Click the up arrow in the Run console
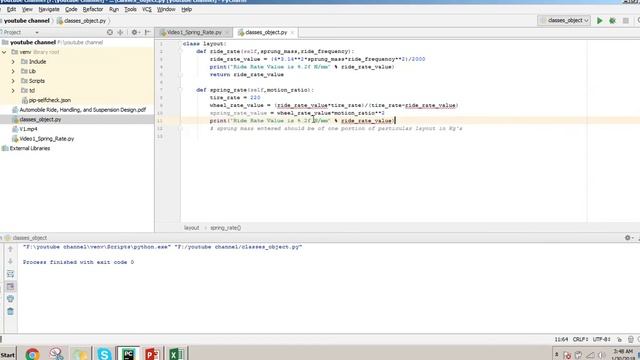 [11, 249]
